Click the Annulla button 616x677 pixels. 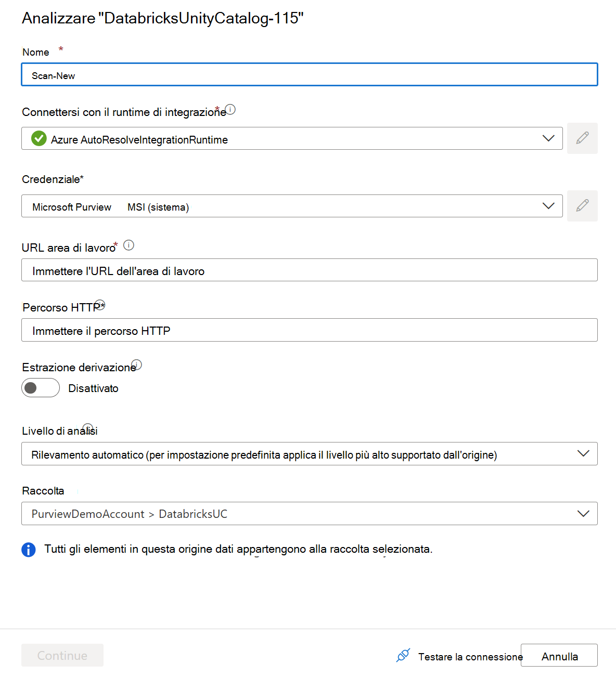559,656
